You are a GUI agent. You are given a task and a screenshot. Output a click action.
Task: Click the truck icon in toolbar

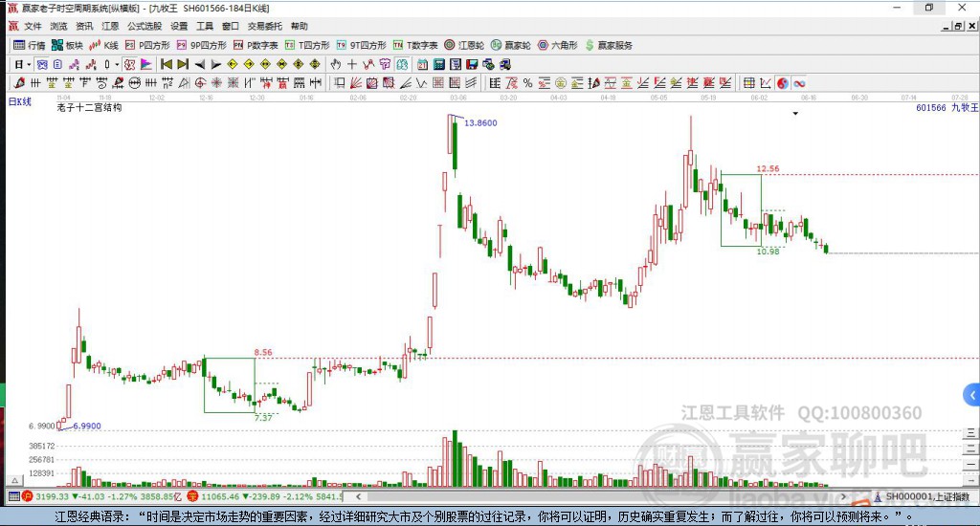[505, 64]
